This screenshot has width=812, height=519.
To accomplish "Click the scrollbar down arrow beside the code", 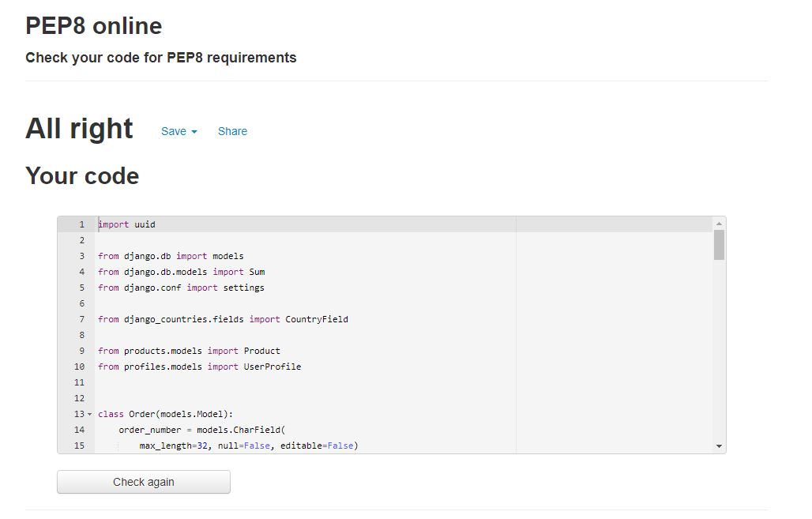I will click(719, 446).
